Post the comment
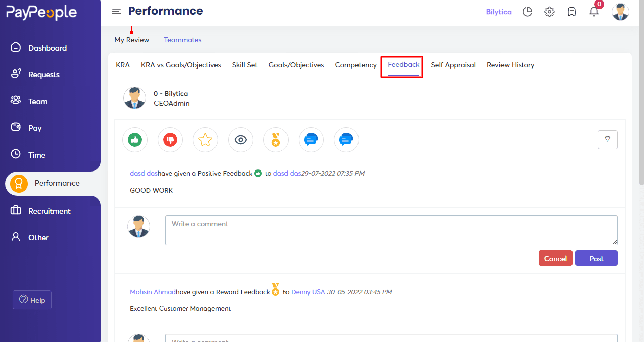Image resolution: width=644 pixels, height=342 pixels. [596, 258]
